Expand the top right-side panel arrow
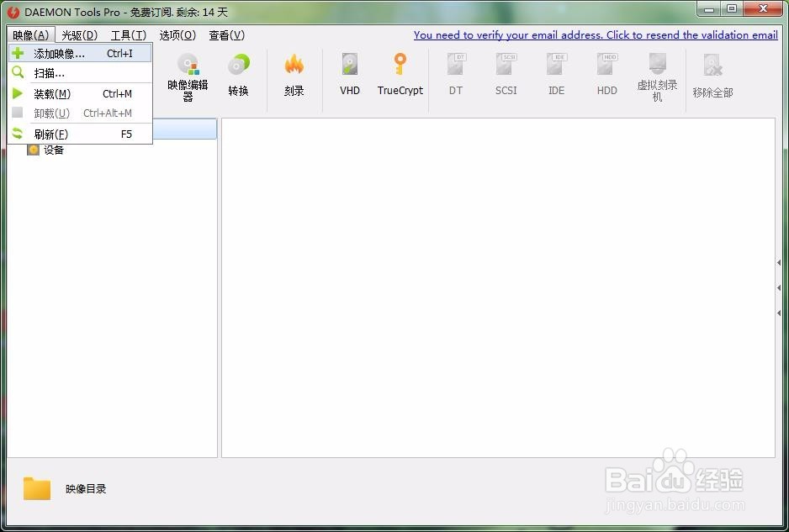The width and height of the screenshot is (789, 532). pos(779,262)
